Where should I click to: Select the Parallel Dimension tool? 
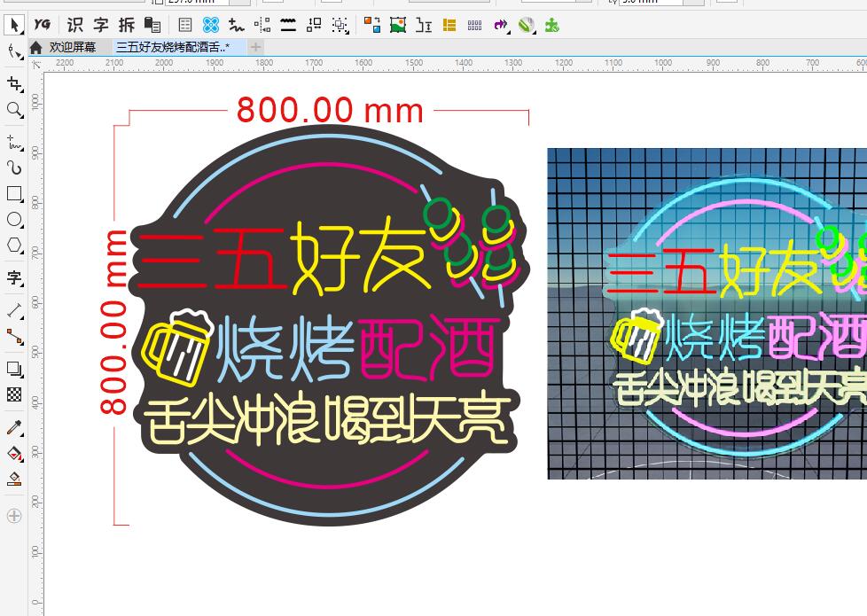click(14, 310)
